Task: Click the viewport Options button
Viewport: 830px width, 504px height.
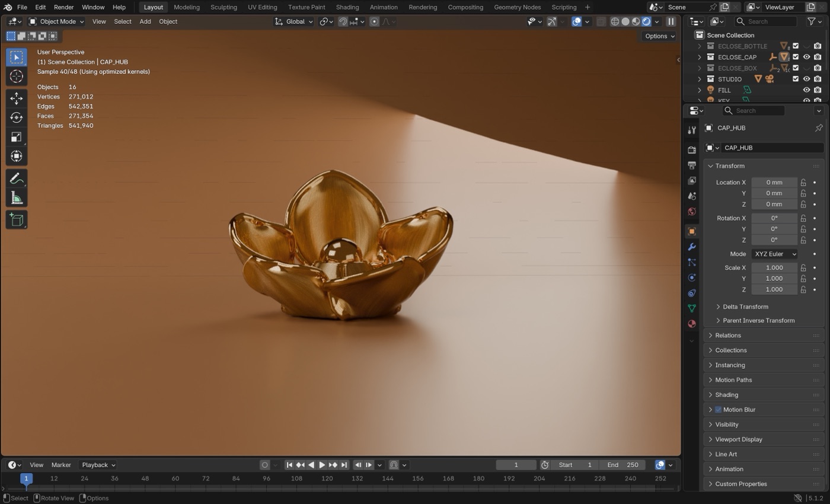Action: tap(659, 36)
